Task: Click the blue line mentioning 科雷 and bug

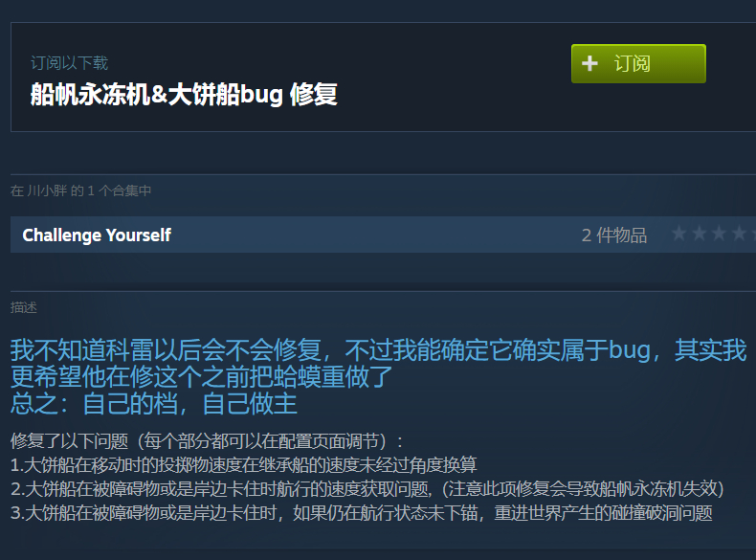Action: [379, 350]
